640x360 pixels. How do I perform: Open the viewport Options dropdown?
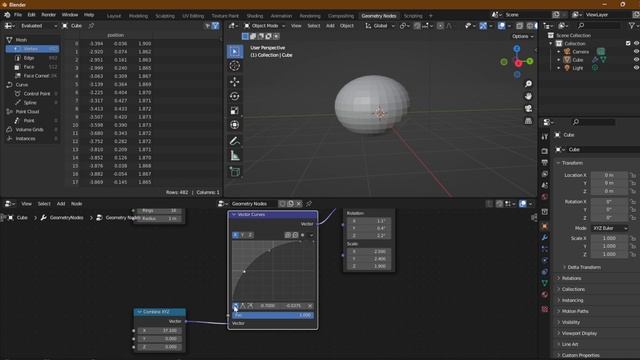[x=522, y=36]
